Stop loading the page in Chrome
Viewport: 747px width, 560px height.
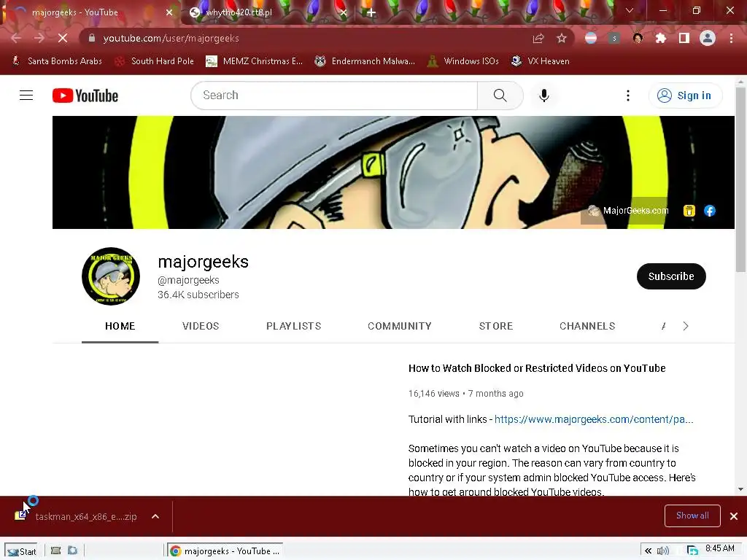coord(63,38)
